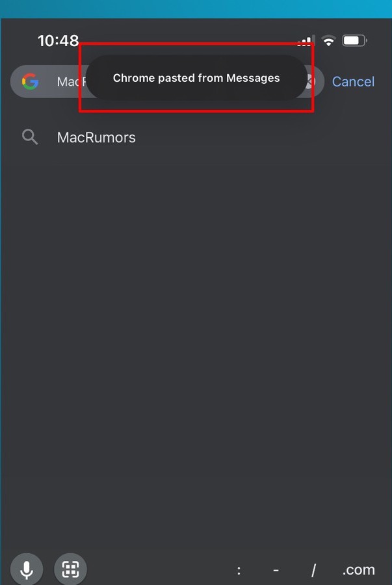Click the magnifier icon beside MacRumors
This screenshot has height=585, width=392.
(x=30, y=137)
